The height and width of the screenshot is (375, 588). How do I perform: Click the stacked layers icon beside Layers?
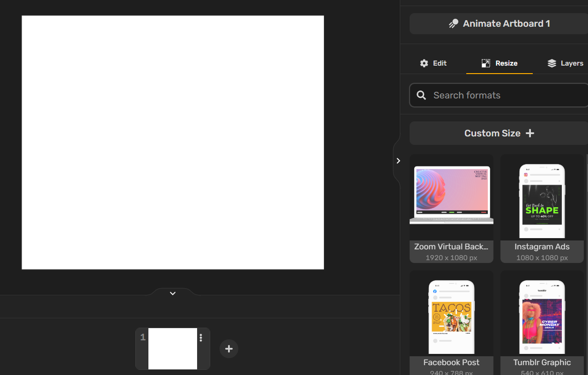pos(551,63)
